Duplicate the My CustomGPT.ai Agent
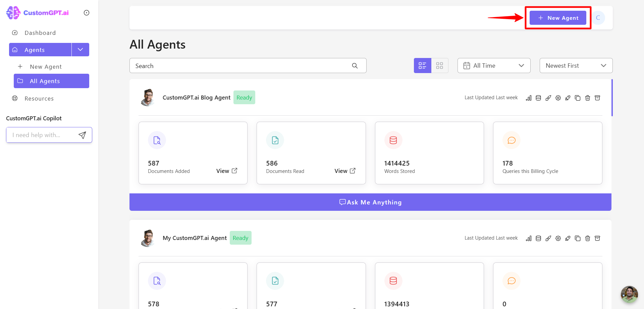Image resolution: width=644 pixels, height=309 pixels. point(578,238)
